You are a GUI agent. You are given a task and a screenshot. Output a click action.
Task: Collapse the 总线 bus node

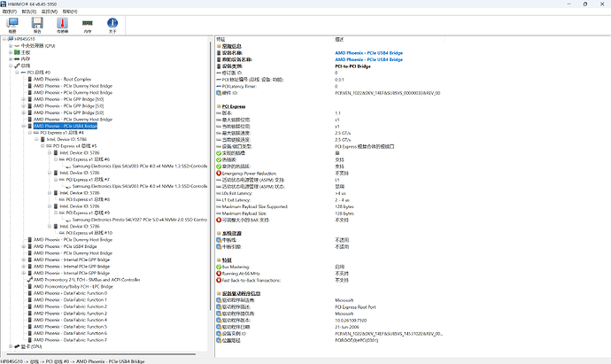point(11,66)
